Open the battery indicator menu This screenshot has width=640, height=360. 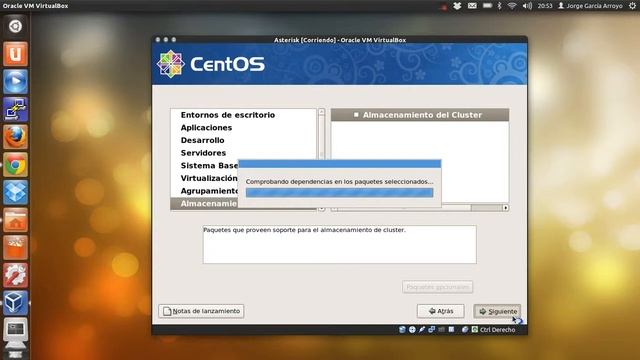487,6
